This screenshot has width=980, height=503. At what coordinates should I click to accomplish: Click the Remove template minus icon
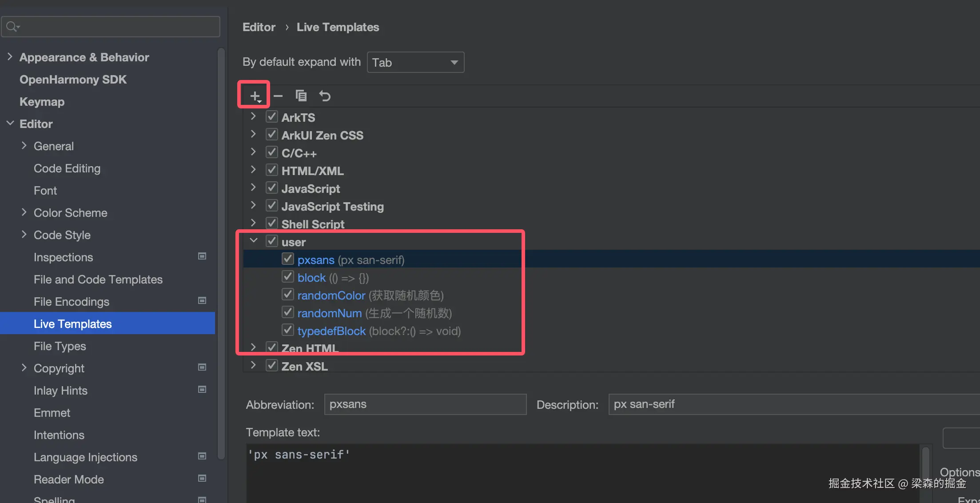click(x=278, y=96)
